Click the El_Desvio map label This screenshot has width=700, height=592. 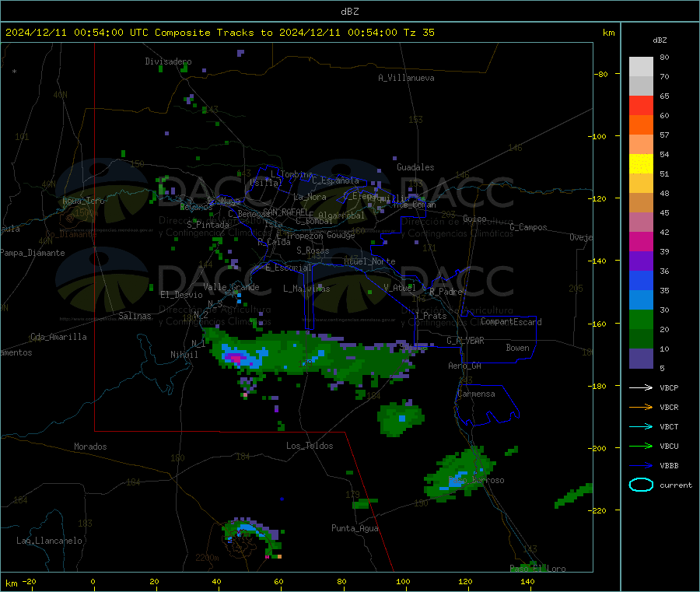181,295
